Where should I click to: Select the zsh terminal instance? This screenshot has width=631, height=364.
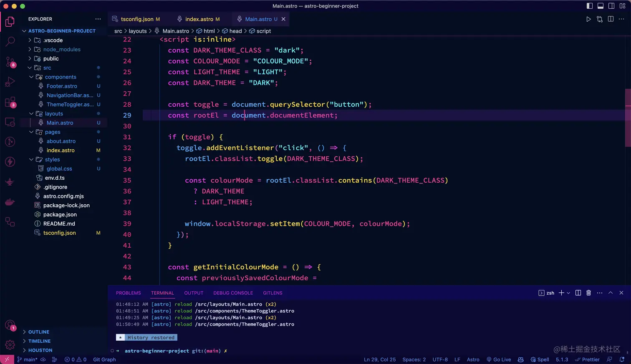pyautogui.click(x=546, y=293)
